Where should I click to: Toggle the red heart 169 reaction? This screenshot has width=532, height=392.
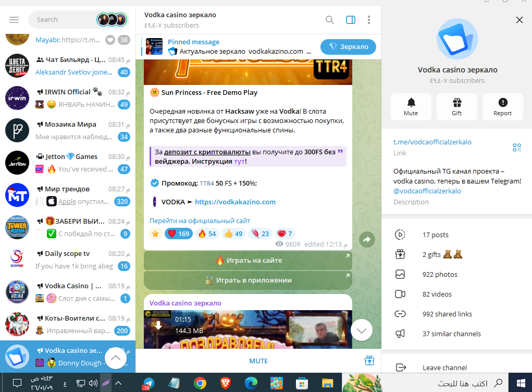179,234
